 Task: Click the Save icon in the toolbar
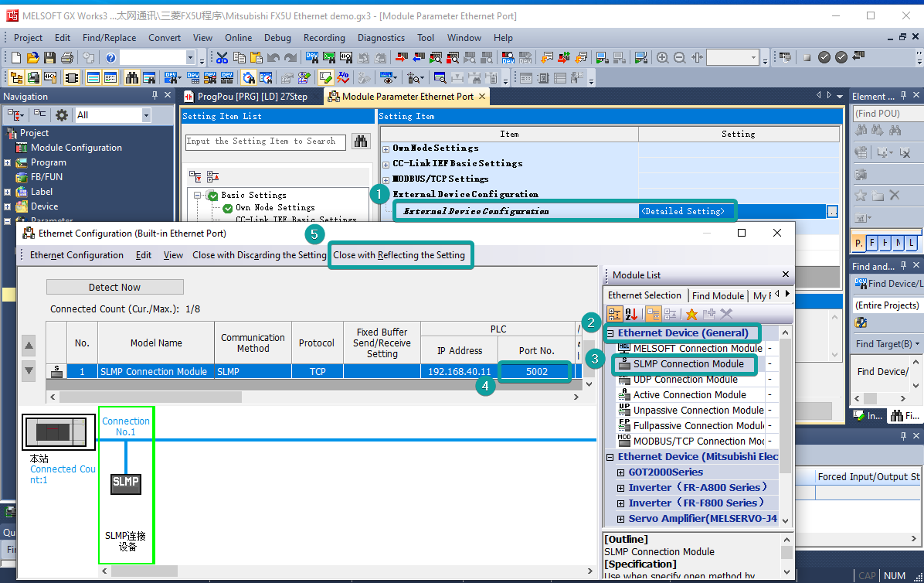pyautogui.click(x=49, y=57)
